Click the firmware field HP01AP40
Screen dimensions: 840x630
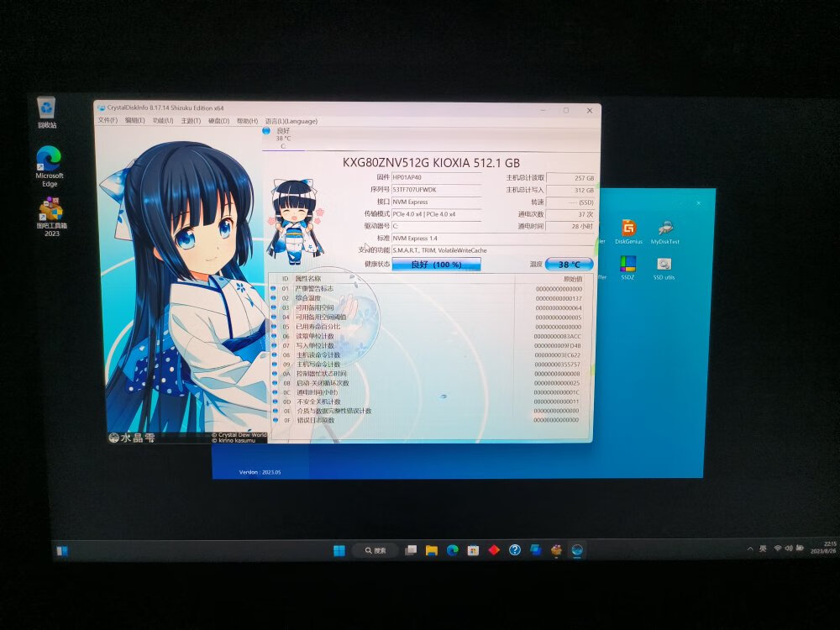pyautogui.click(x=436, y=177)
